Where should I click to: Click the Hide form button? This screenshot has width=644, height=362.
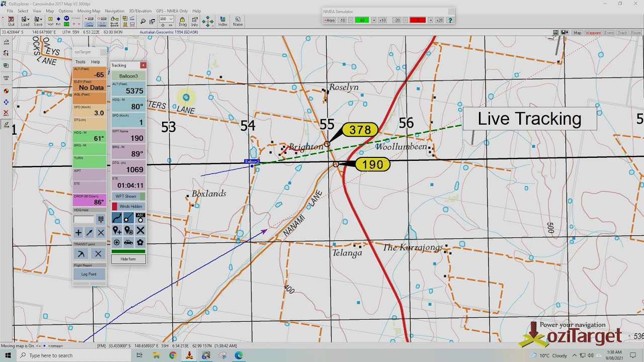128,259
